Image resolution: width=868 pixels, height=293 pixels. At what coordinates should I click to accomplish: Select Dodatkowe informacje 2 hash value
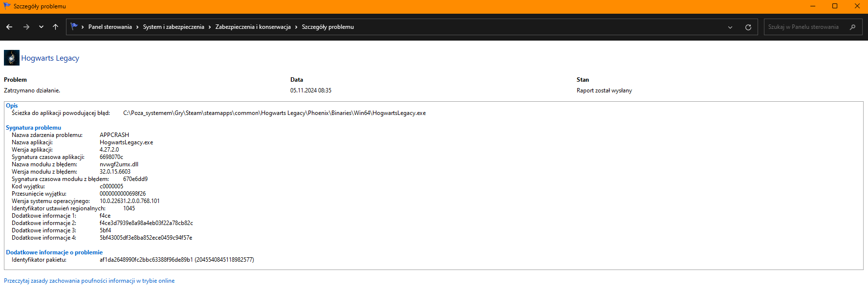[x=146, y=223]
